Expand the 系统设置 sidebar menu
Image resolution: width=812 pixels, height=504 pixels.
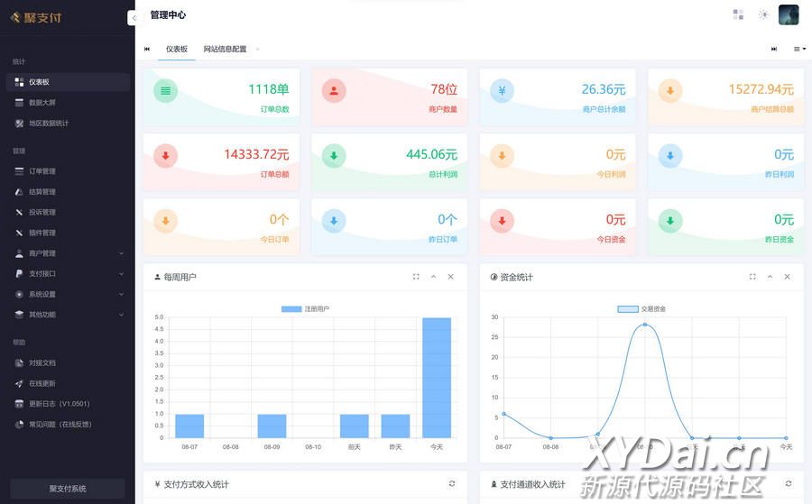pos(68,294)
